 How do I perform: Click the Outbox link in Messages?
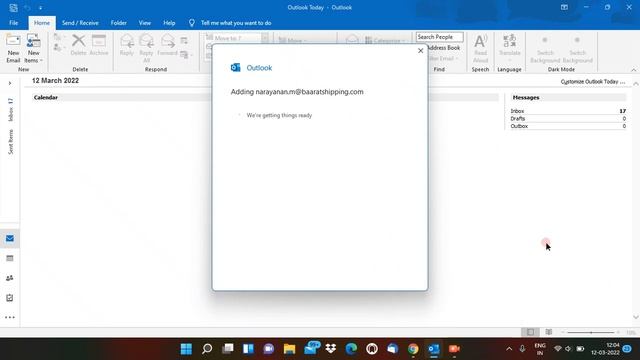point(519,126)
